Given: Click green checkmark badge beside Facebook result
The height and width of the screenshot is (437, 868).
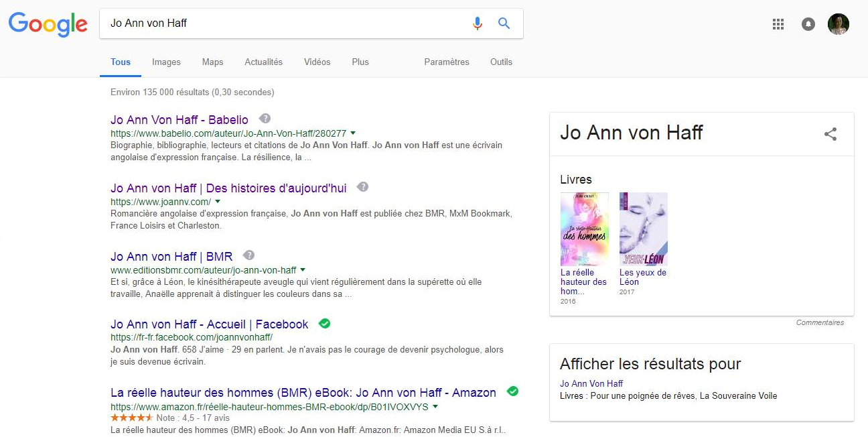Looking at the screenshot, I should click(325, 323).
